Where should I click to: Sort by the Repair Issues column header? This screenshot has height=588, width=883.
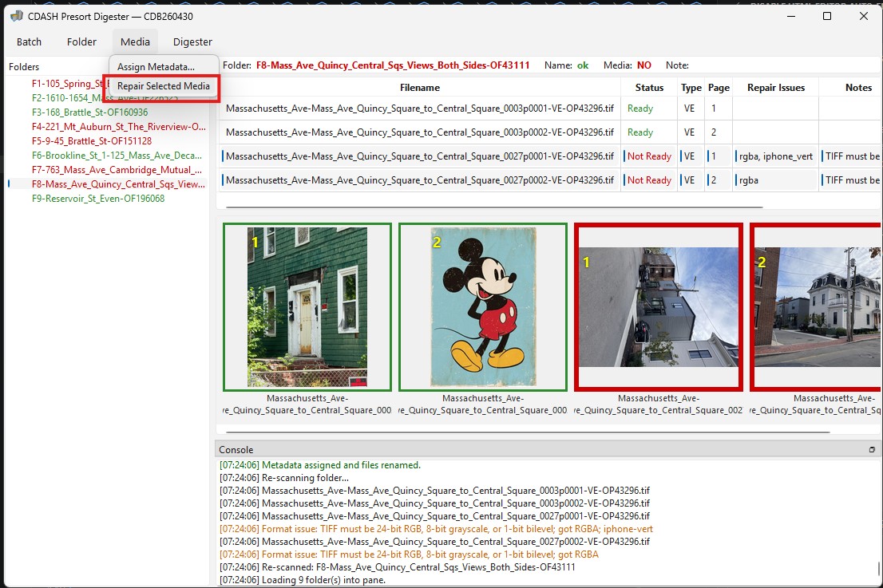[775, 87]
